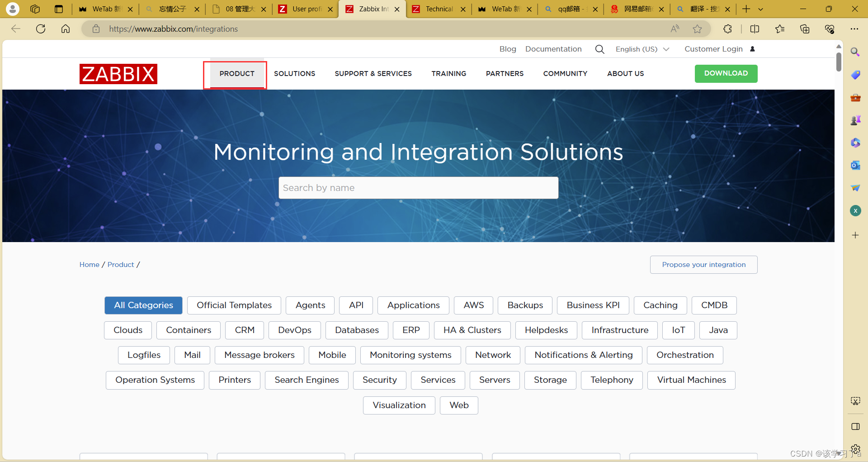Open tab search dropdown arrow

(760, 9)
